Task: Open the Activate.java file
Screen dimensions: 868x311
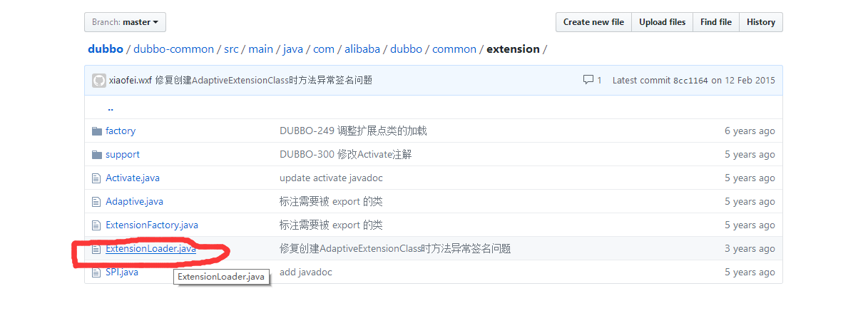Action: click(x=133, y=178)
